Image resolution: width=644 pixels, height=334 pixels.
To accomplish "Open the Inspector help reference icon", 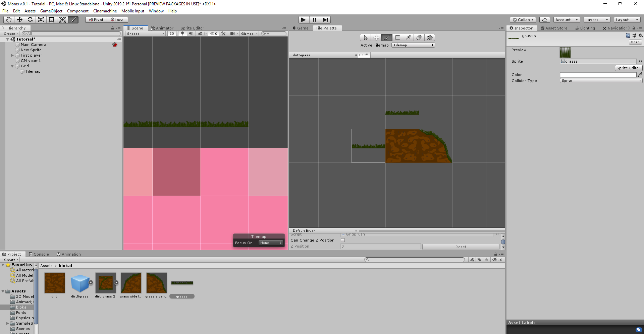I will click(628, 36).
